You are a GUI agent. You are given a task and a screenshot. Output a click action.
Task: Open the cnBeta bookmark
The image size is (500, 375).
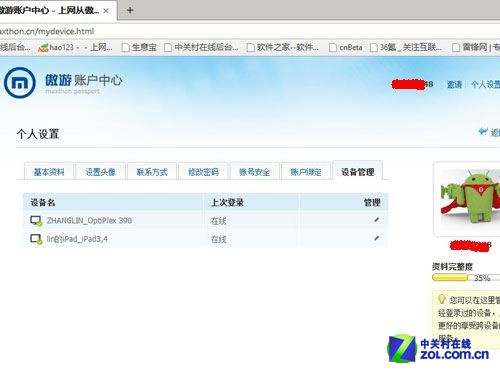[x=346, y=48]
